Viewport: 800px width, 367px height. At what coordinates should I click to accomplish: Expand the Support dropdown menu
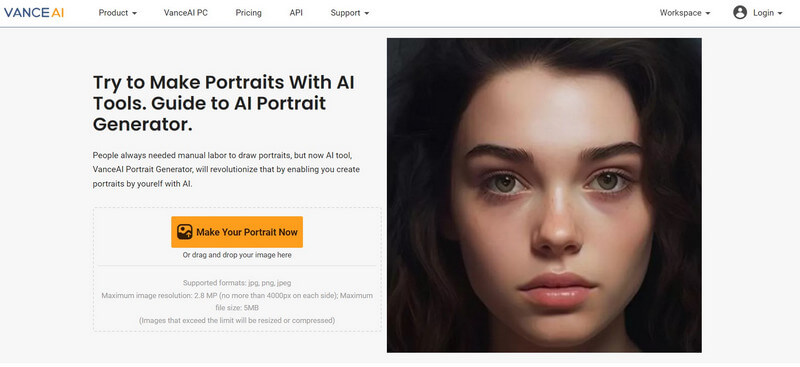click(349, 13)
